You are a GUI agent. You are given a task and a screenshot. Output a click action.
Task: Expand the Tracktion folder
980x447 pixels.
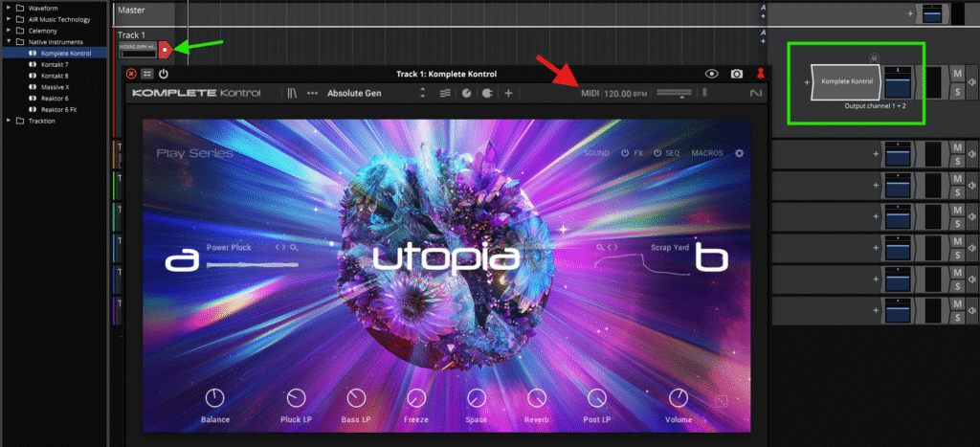point(9,121)
